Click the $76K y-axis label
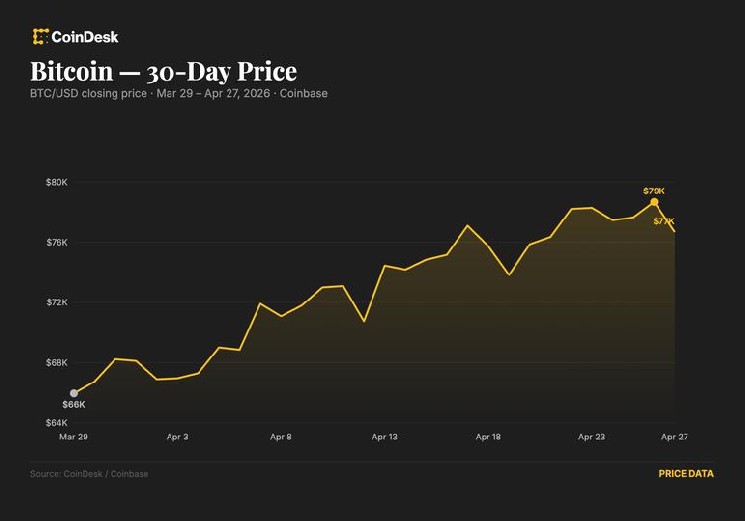The image size is (745, 521). coord(56,242)
